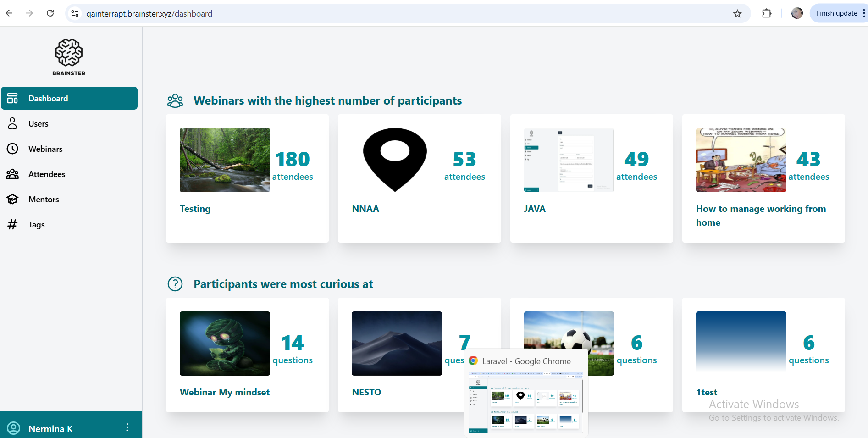Select the Dashboard menu item

coord(69,98)
